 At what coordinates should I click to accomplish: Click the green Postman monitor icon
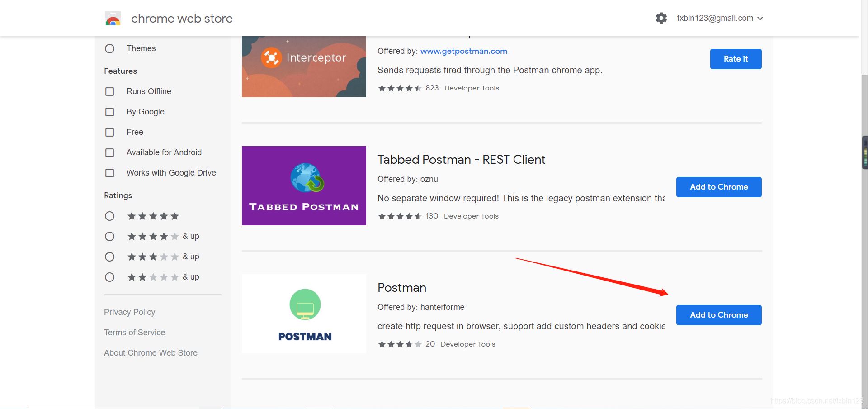(305, 304)
